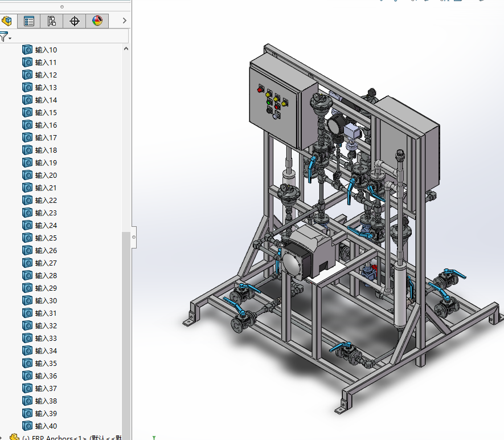Open the FeatureManager Design Tree tab

click(x=7, y=21)
